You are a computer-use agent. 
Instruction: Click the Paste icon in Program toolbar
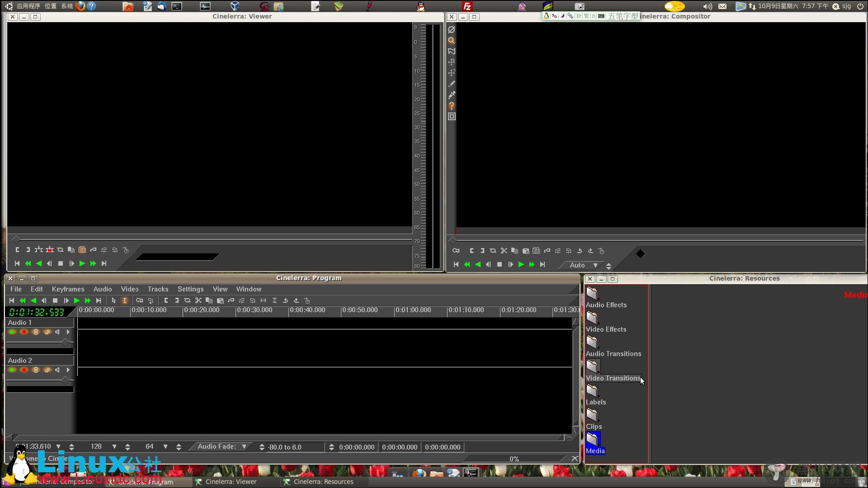(220, 300)
